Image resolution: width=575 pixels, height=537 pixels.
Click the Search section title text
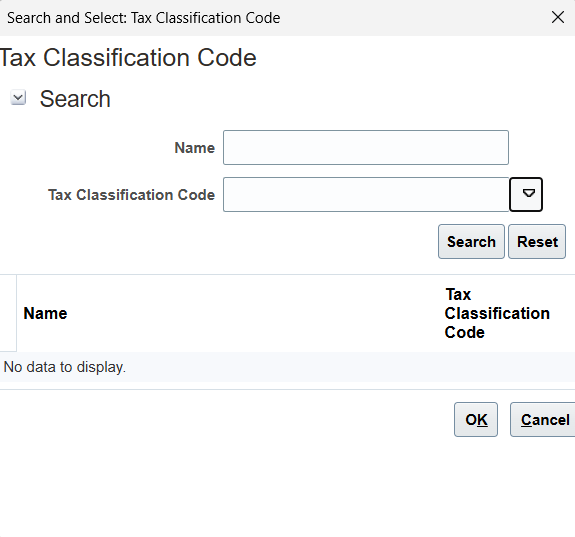(75, 99)
